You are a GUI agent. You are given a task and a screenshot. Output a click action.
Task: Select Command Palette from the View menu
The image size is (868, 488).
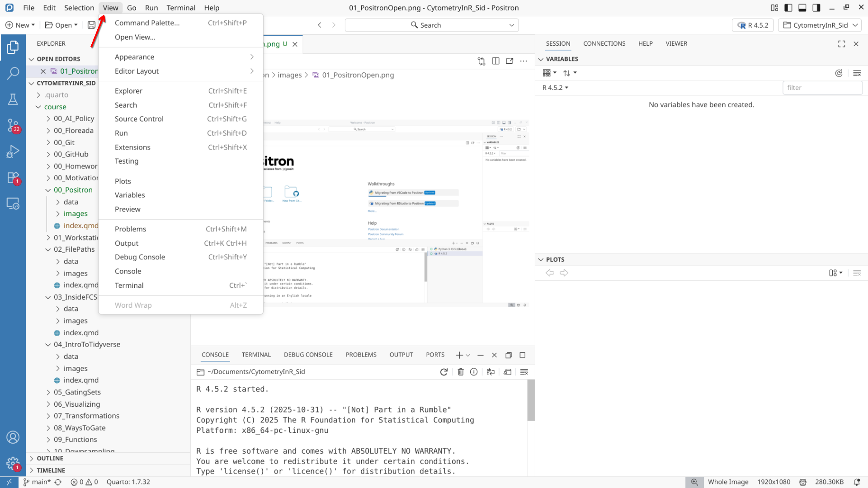147,23
